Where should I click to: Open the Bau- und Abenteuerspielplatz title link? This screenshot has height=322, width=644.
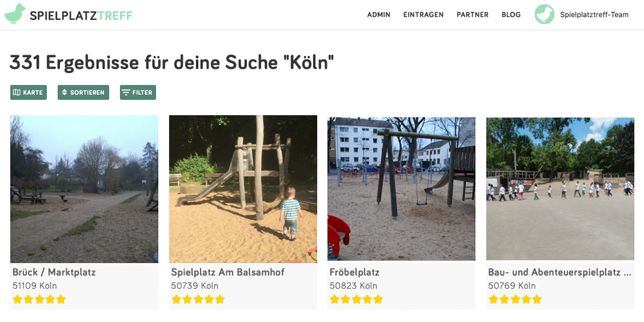point(560,272)
